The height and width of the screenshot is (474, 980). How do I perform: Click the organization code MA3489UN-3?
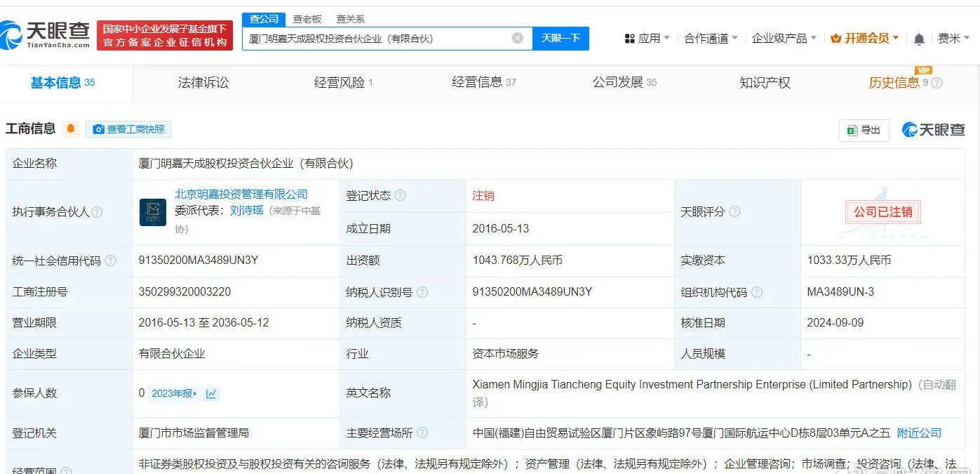pyautogui.click(x=840, y=291)
